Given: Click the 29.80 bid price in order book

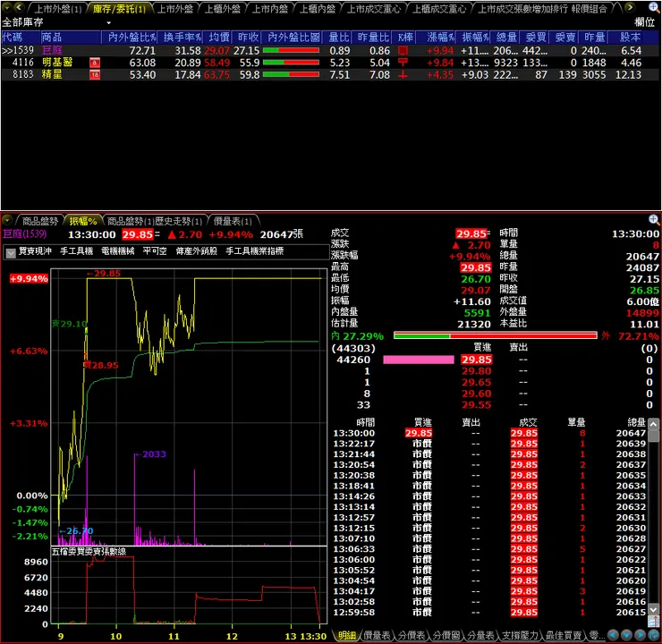Looking at the screenshot, I should (x=476, y=371).
